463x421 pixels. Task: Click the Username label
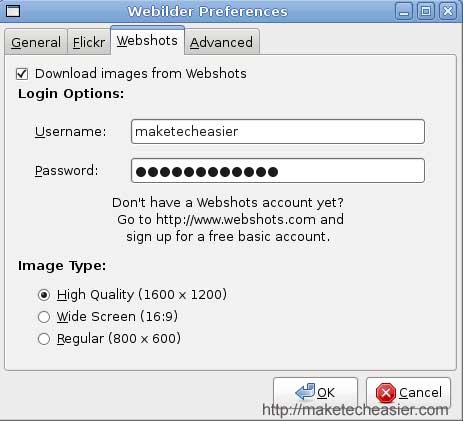click(x=71, y=131)
